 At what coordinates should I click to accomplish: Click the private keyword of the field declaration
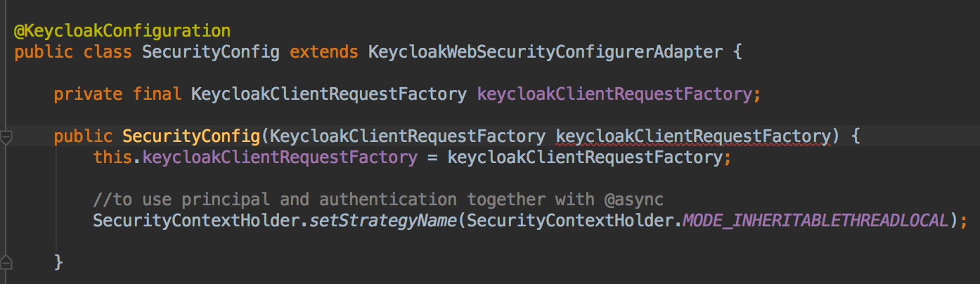pyautogui.click(x=89, y=94)
